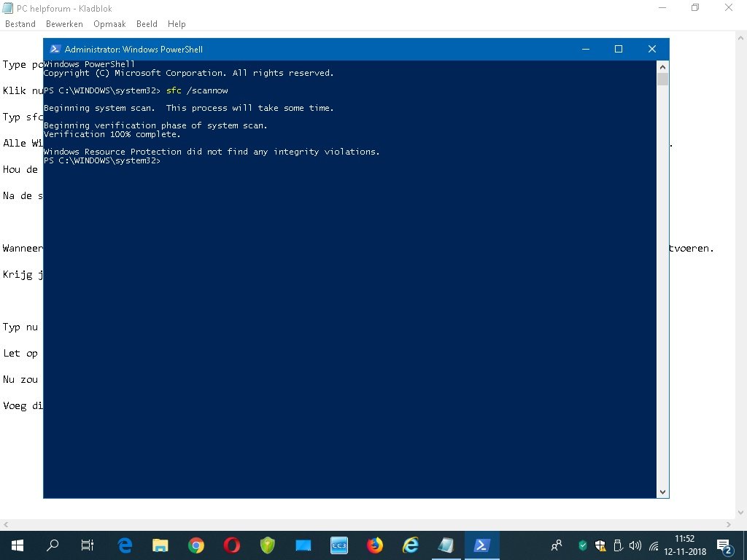Open Task View from the taskbar
Image resolution: width=747 pixels, height=560 pixels.
pyautogui.click(x=88, y=545)
